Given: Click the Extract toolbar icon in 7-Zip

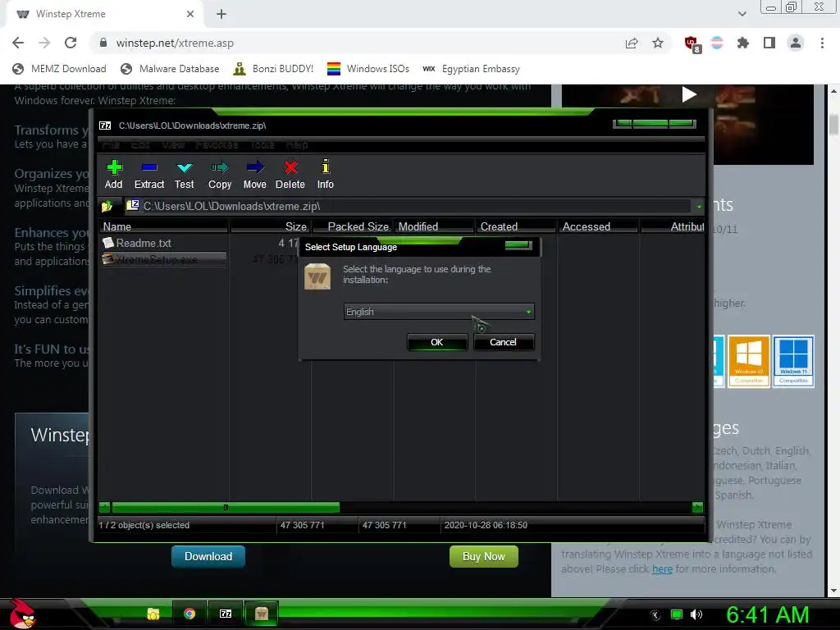Looking at the screenshot, I should 149,167.
